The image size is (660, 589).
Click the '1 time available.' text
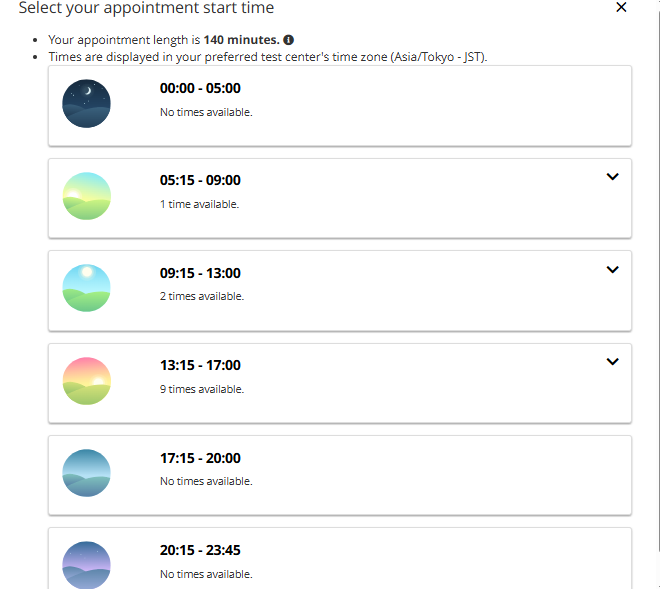coord(199,204)
